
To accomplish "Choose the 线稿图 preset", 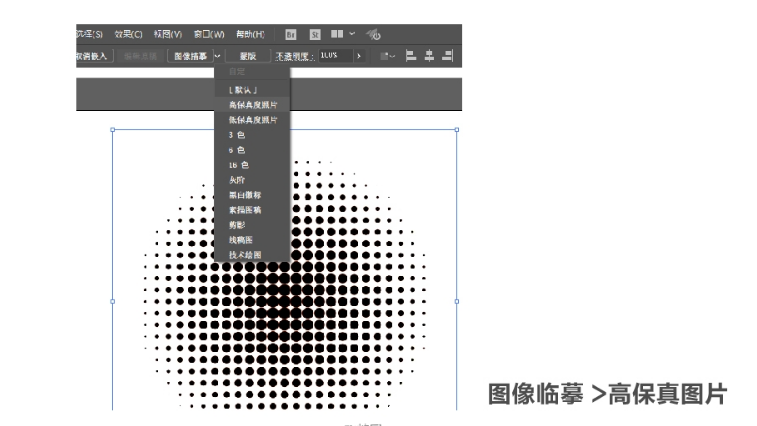I will 252,240.
